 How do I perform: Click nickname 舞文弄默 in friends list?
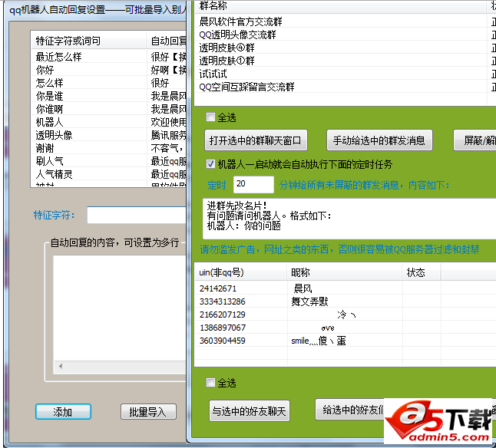309,301
